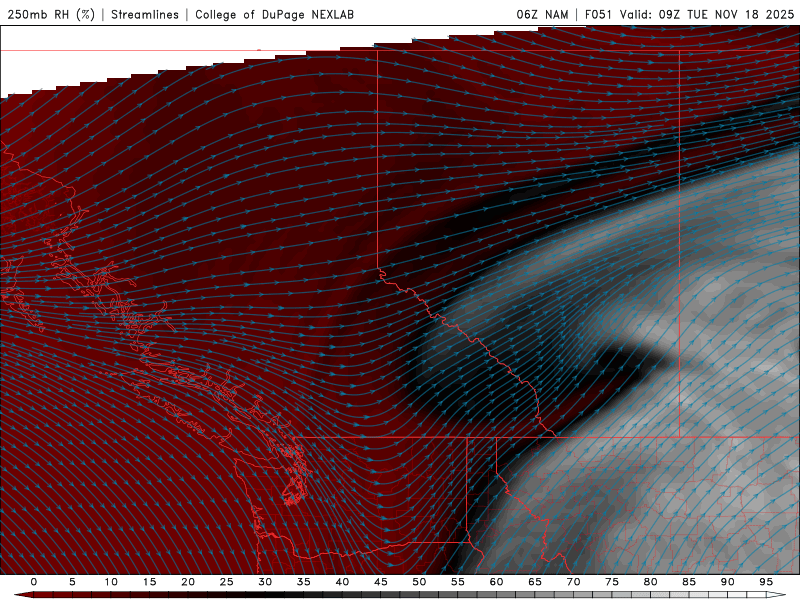Screen dimensions: 800x600
Task: Click "Valid: 09Z TUE NOV 18 2025" text
Action: click(707, 14)
